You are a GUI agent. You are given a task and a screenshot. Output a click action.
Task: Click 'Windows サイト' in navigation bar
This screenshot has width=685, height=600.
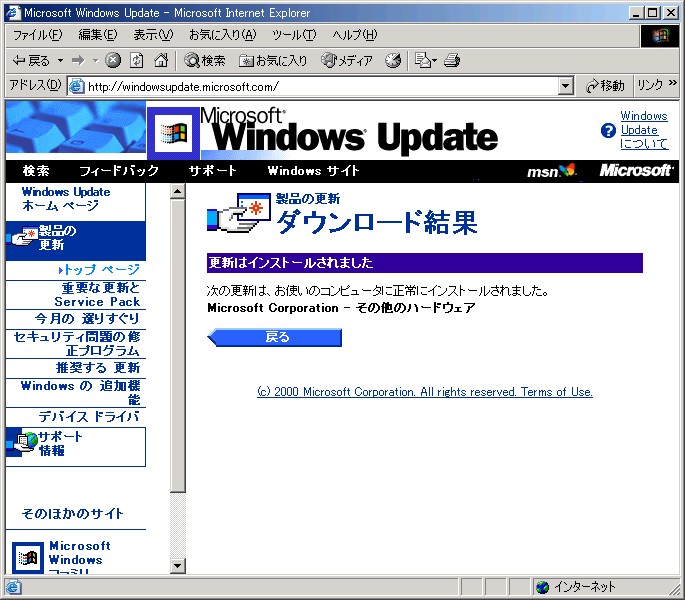point(313,170)
